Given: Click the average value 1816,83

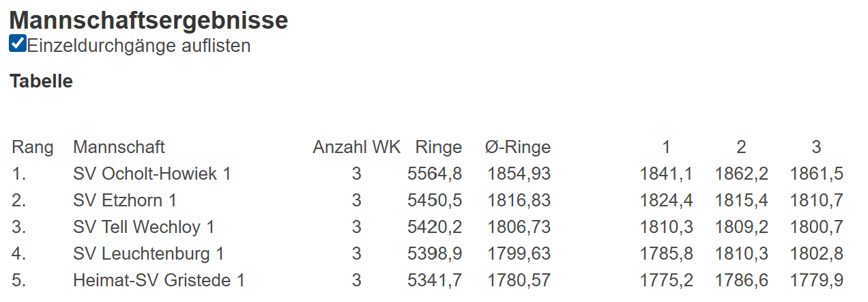Looking at the screenshot, I should pos(519,200).
